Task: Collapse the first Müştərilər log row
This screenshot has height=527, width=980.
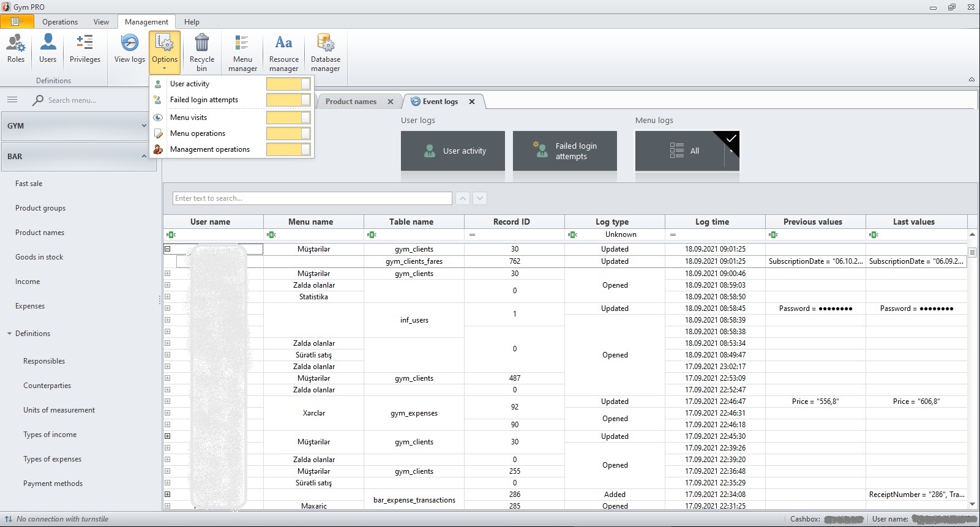Action: 167,249
